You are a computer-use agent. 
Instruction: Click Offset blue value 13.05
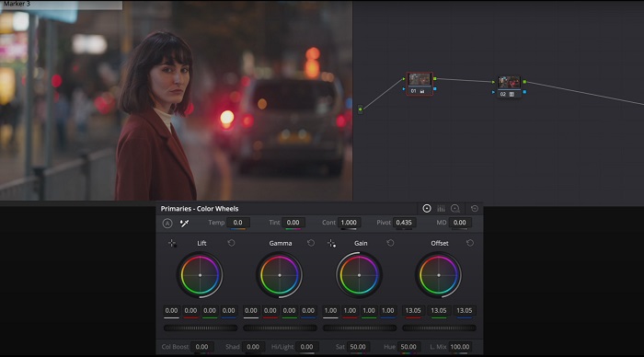point(465,311)
